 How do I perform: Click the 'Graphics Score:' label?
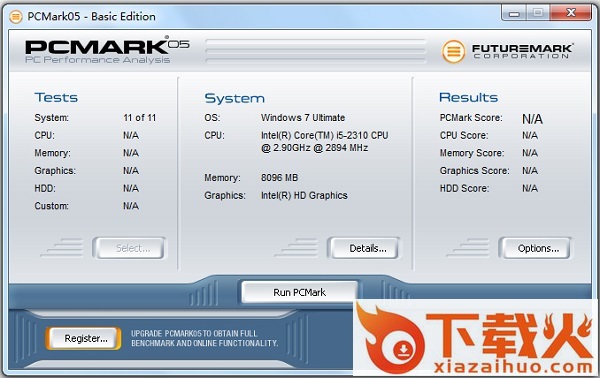[474, 171]
